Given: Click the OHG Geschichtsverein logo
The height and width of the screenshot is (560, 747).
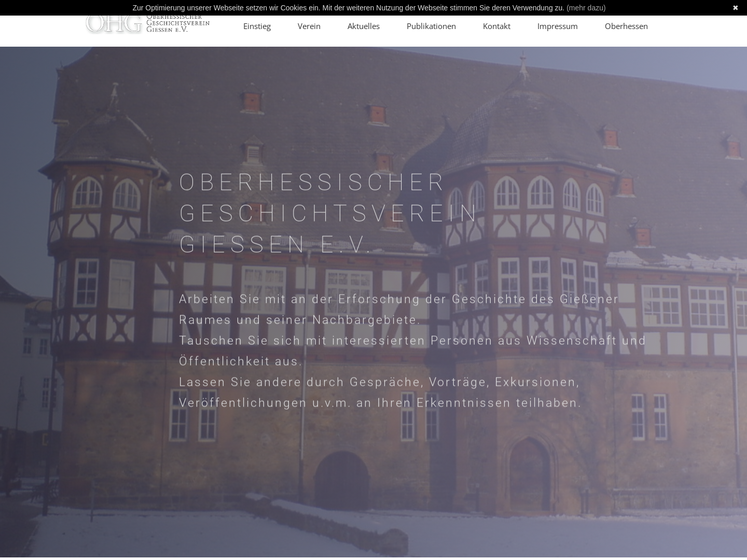Looking at the screenshot, I should click(147, 24).
